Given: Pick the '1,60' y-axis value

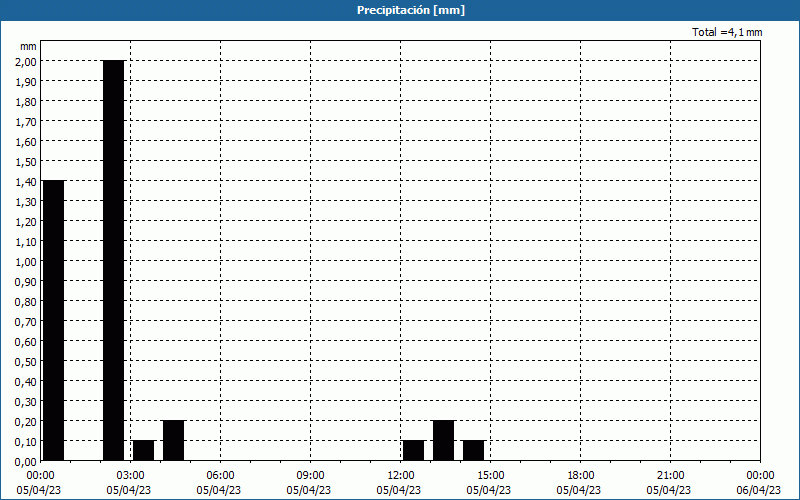Looking at the screenshot, I should tap(26, 142).
